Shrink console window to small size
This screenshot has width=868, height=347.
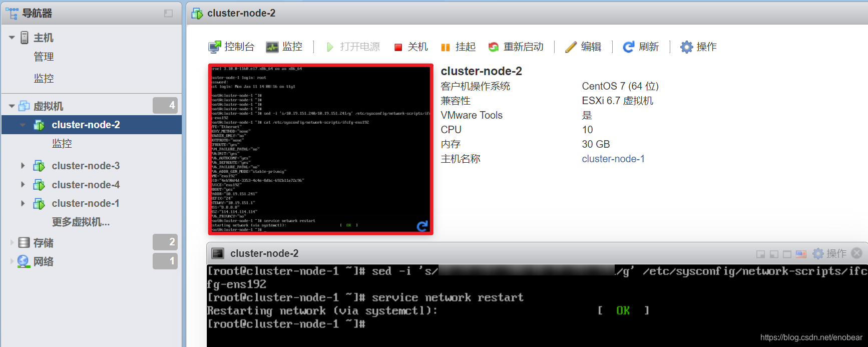click(760, 254)
